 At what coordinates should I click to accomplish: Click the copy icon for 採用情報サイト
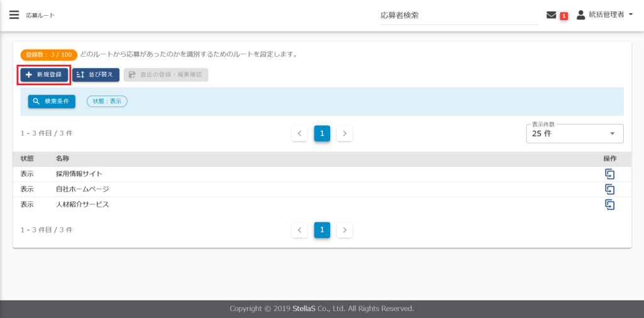click(609, 174)
